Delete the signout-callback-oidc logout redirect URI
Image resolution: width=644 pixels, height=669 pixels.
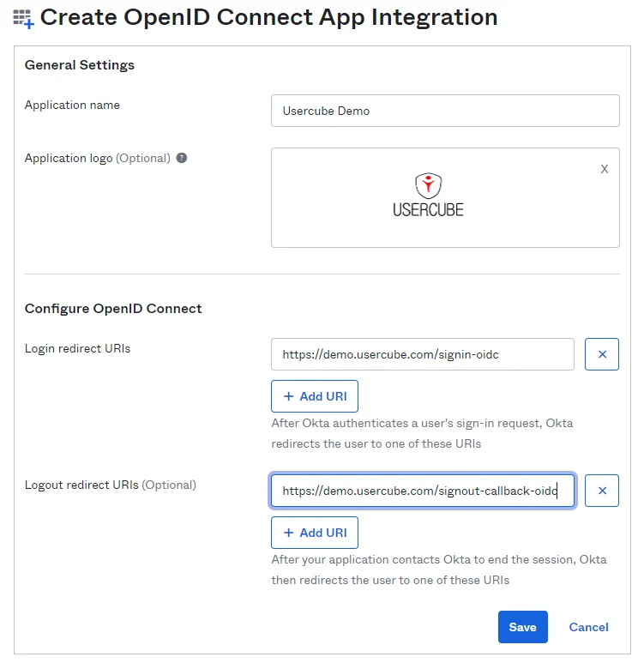(602, 491)
